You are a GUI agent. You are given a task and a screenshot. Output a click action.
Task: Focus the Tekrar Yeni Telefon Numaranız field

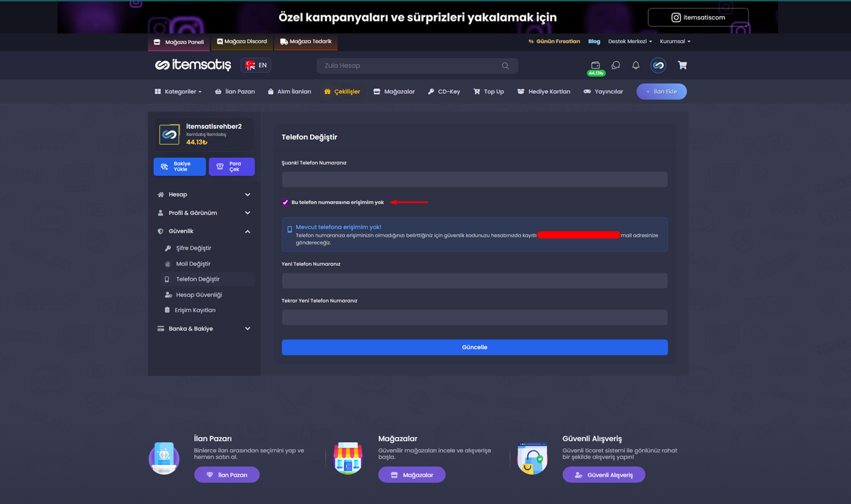pos(475,317)
